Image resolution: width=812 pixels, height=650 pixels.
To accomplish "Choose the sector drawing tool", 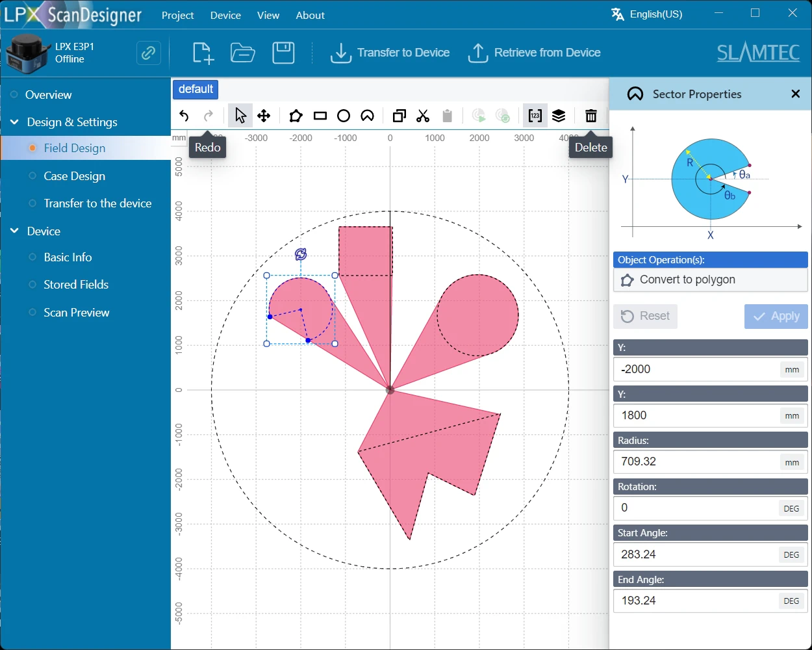I will pyautogui.click(x=367, y=116).
